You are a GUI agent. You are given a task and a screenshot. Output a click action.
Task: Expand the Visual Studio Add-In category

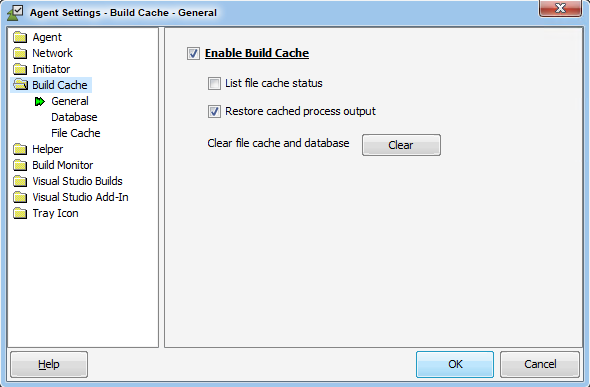click(80, 197)
